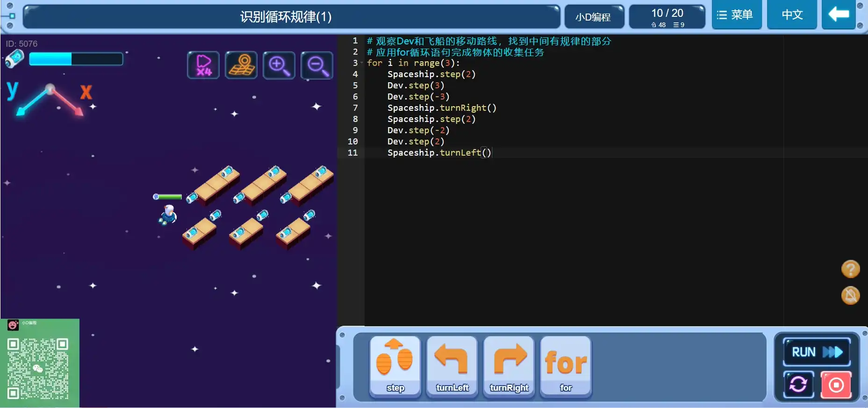The image size is (868, 408).
Task: Toggle the x4 speed playback icon
Action: click(203, 65)
